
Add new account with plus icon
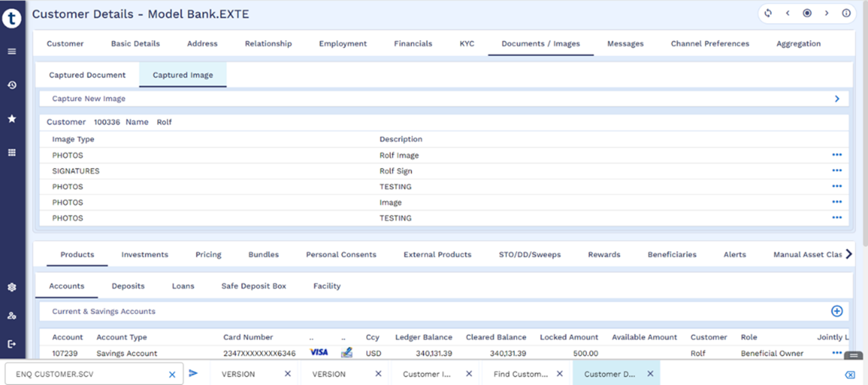836,311
